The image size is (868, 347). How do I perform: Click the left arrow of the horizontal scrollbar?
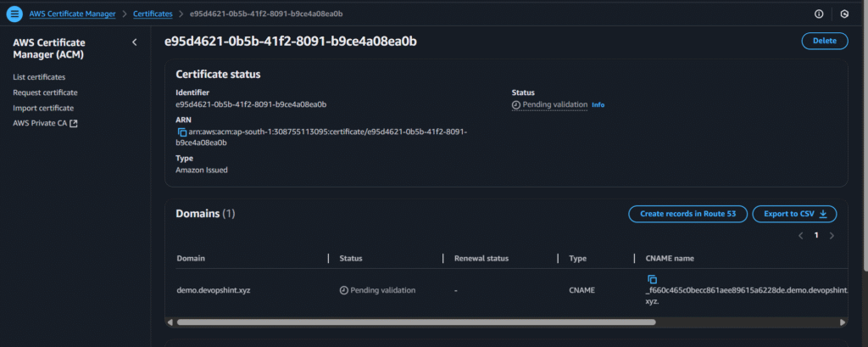tap(170, 322)
